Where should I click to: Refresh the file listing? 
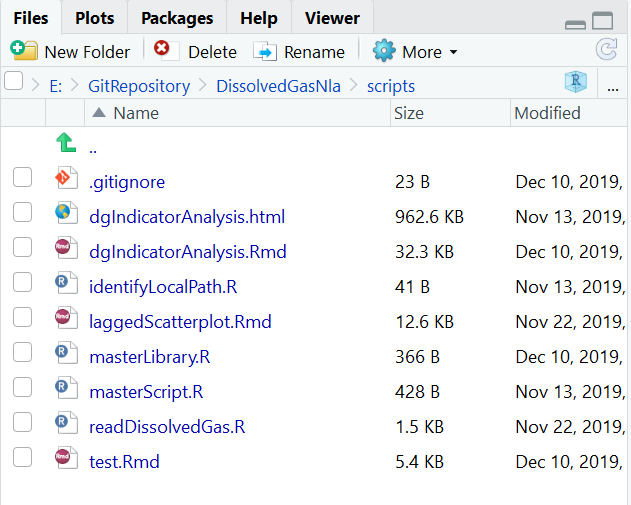[606, 49]
